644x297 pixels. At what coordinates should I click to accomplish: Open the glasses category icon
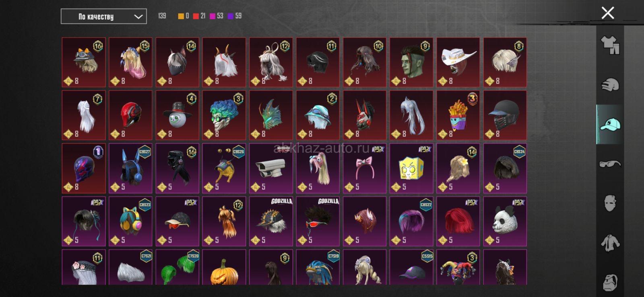[610, 164]
